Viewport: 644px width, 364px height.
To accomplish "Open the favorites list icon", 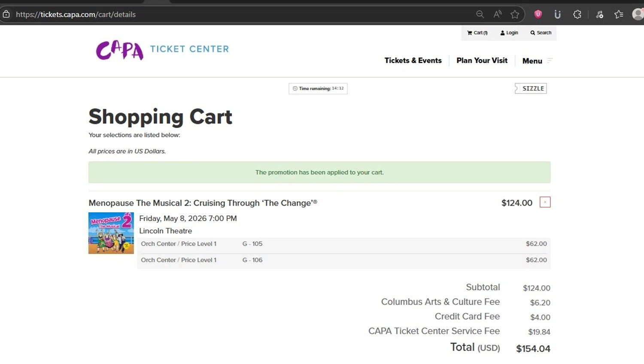I will [x=619, y=14].
